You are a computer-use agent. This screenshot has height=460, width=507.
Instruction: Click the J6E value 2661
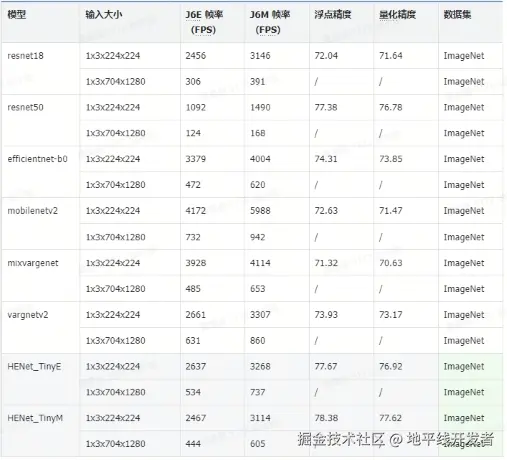click(x=196, y=315)
